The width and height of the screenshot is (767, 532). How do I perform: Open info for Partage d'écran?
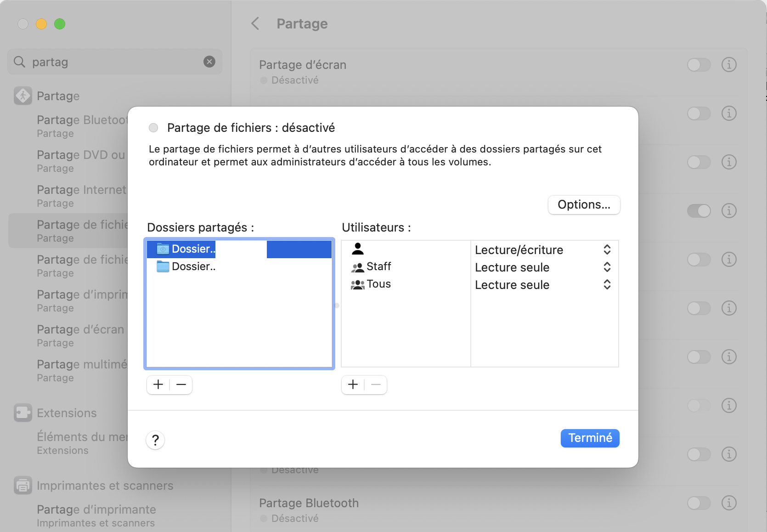click(x=729, y=65)
